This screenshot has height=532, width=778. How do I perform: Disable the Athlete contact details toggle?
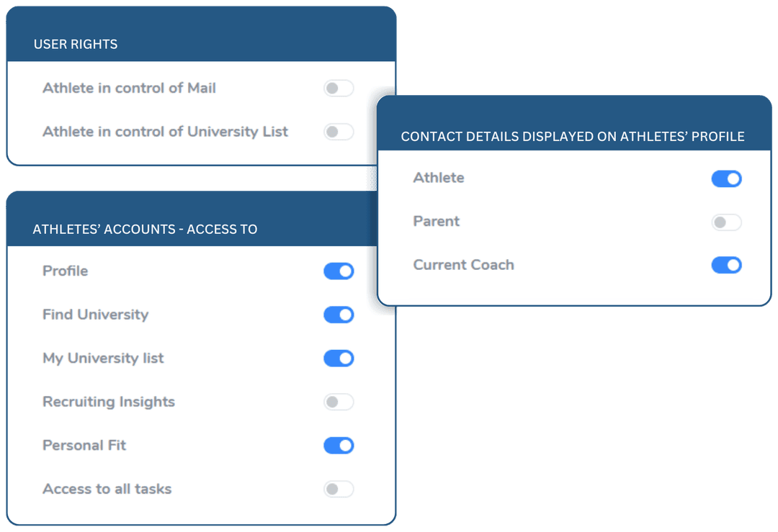pos(726,179)
